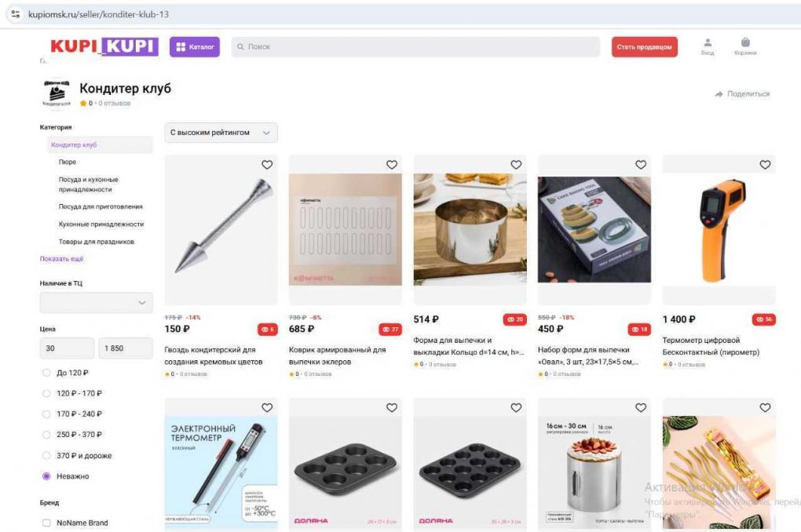Expand the Наличие в ТЦ dropdown

(x=96, y=303)
